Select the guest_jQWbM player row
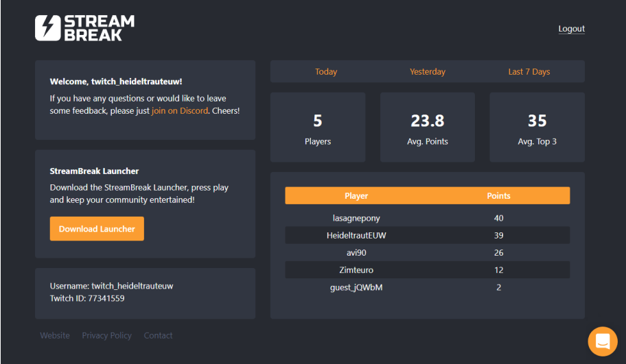Screen dimensions: 626x364 [x=427, y=287]
